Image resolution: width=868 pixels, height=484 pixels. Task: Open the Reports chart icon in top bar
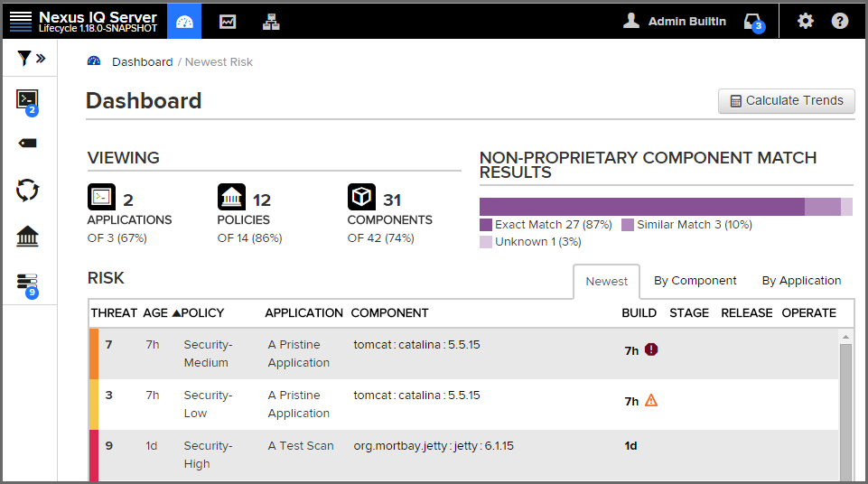pos(228,22)
